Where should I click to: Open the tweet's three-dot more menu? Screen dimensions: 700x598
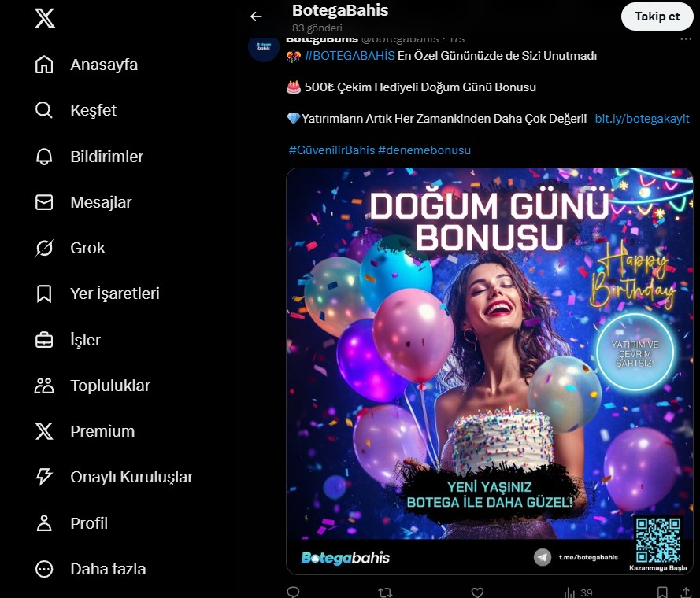[686, 39]
